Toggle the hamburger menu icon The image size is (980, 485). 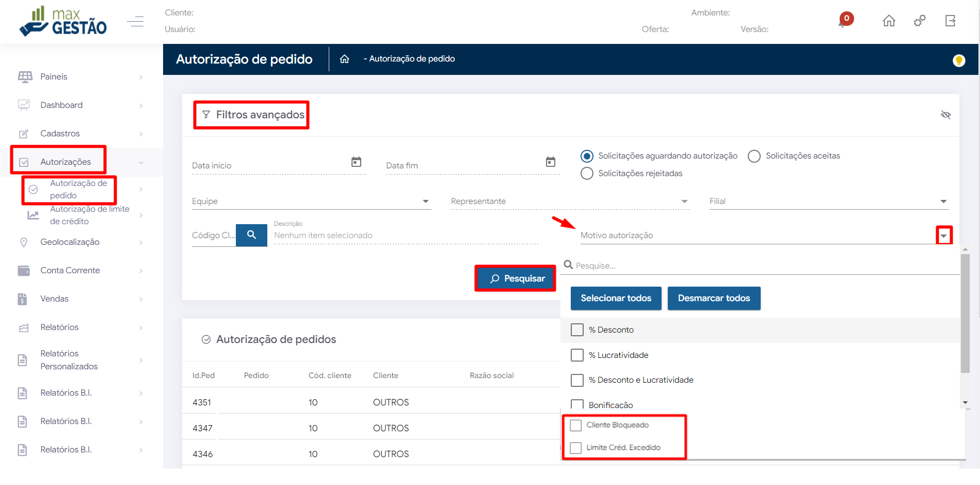(135, 21)
